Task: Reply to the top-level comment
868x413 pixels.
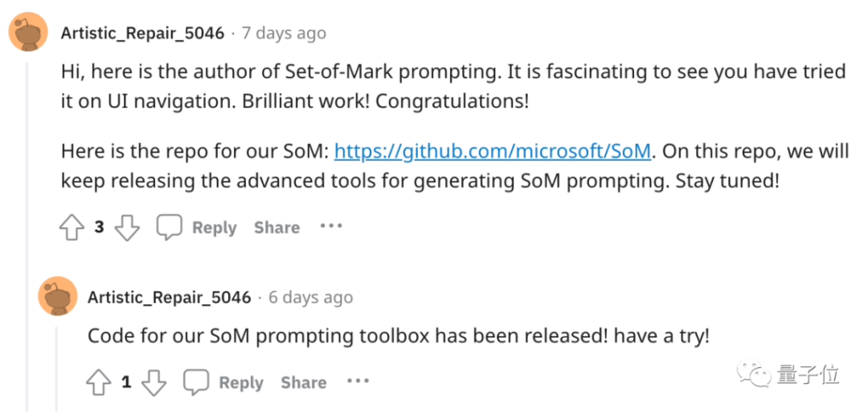Action: [214, 227]
